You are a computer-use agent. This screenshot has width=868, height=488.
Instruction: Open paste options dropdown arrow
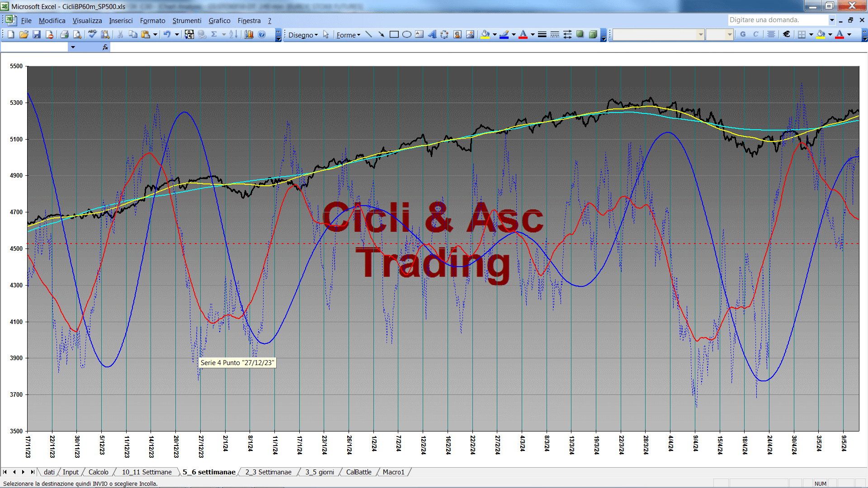pos(155,34)
